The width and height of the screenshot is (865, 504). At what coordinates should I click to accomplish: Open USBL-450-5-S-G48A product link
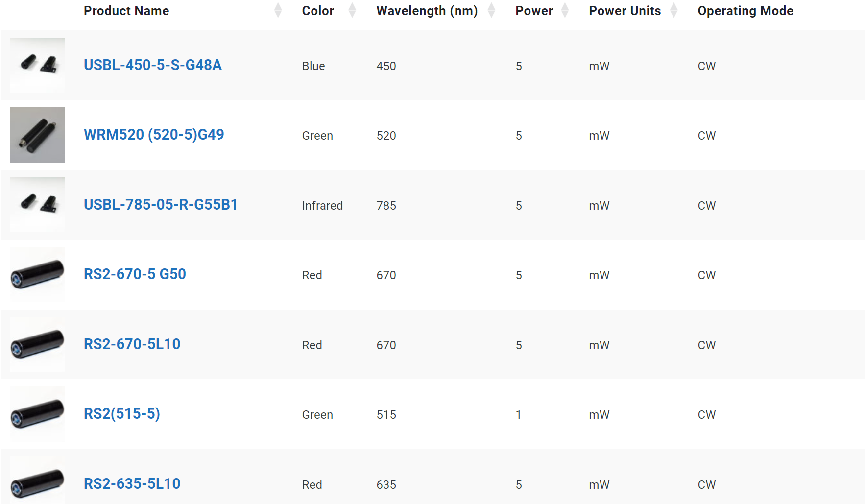click(153, 65)
